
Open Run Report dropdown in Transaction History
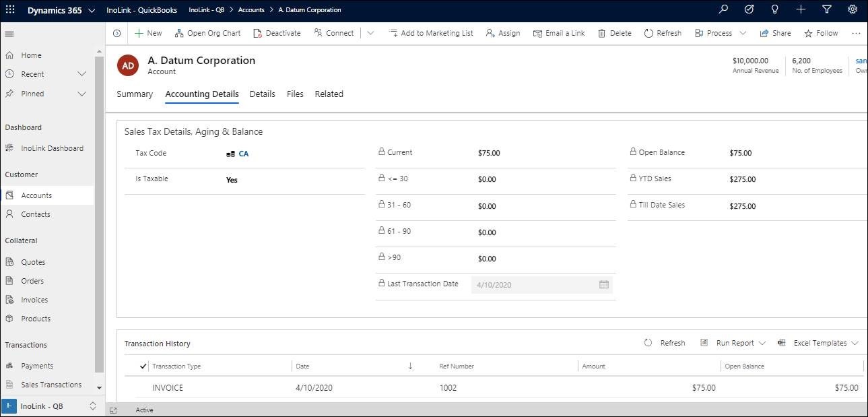(x=733, y=343)
